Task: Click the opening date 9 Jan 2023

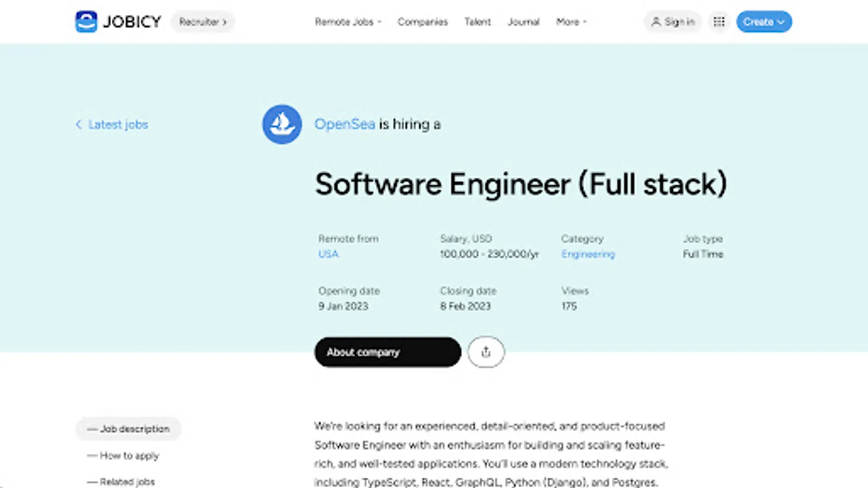Action: [343, 306]
